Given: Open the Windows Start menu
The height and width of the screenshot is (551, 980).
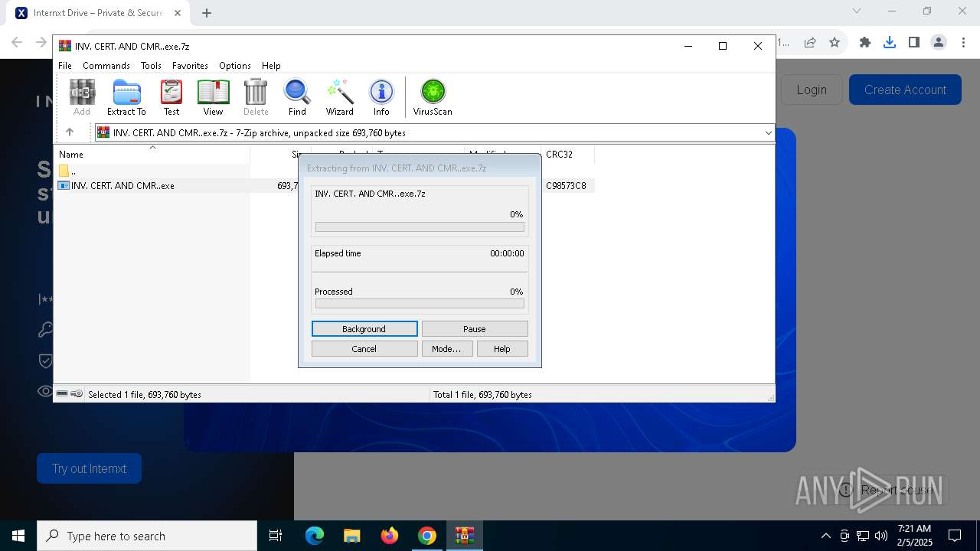Looking at the screenshot, I should (18, 536).
